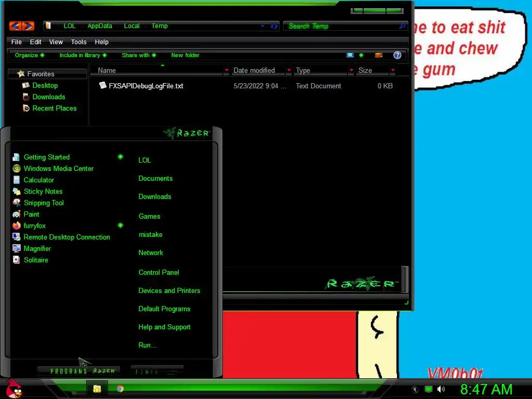Click the Desktop favorites icon

pyautogui.click(x=26, y=86)
